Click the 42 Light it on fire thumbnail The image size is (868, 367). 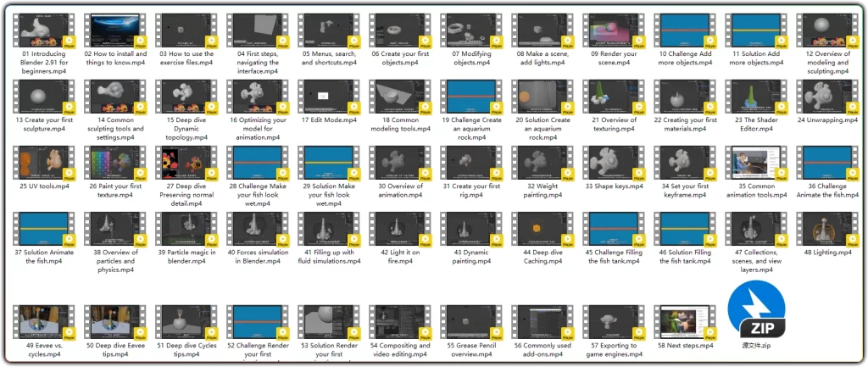[x=400, y=229]
